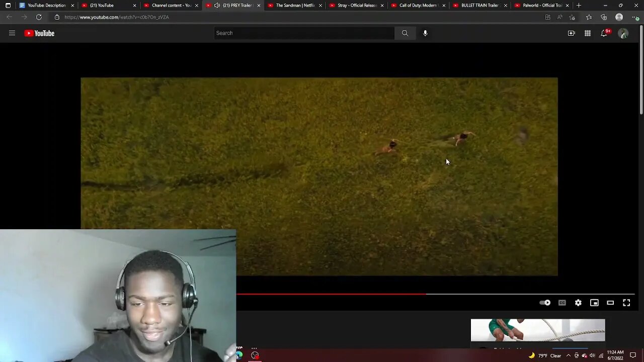Go to the YouTube home logo
This screenshot has width=644, height=362.
tap(39, 33)
